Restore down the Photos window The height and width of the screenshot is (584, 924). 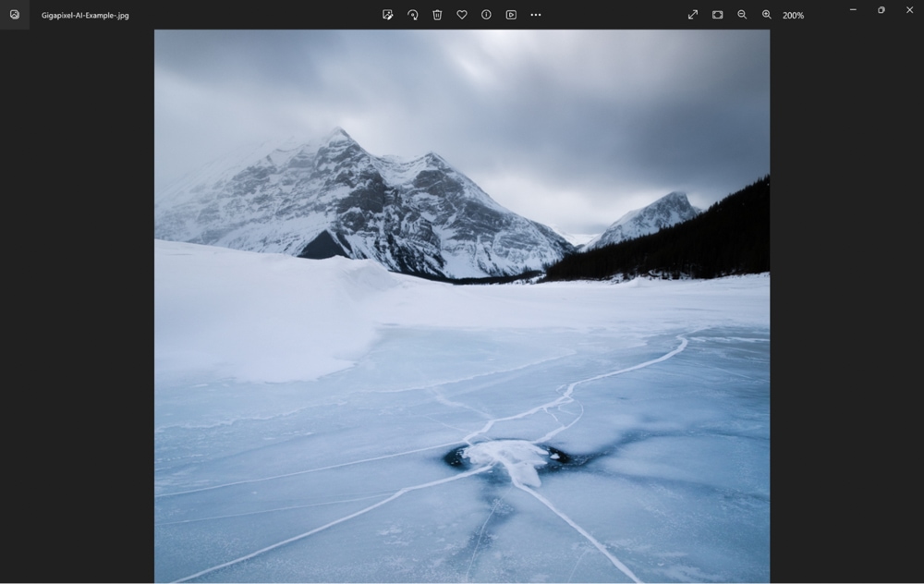tap(881, 10)
